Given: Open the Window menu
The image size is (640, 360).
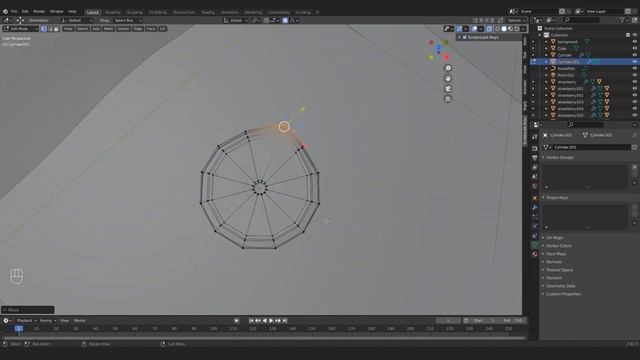Looking at the screenshot, I should point(56,11).
